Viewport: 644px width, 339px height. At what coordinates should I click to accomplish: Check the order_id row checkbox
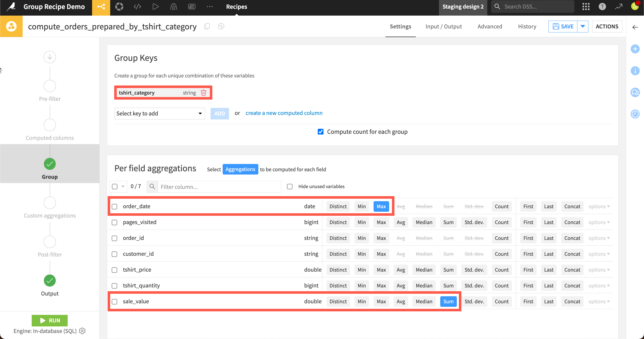click(114, 238)
